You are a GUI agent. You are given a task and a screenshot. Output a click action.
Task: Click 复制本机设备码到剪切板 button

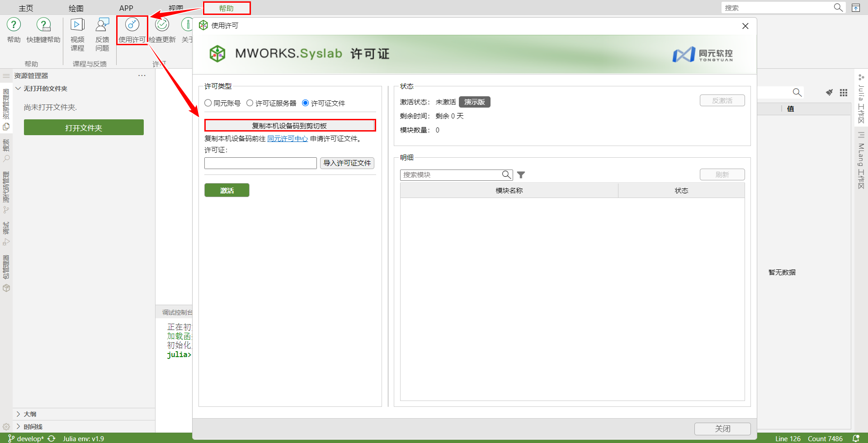(x=290, y=126)
